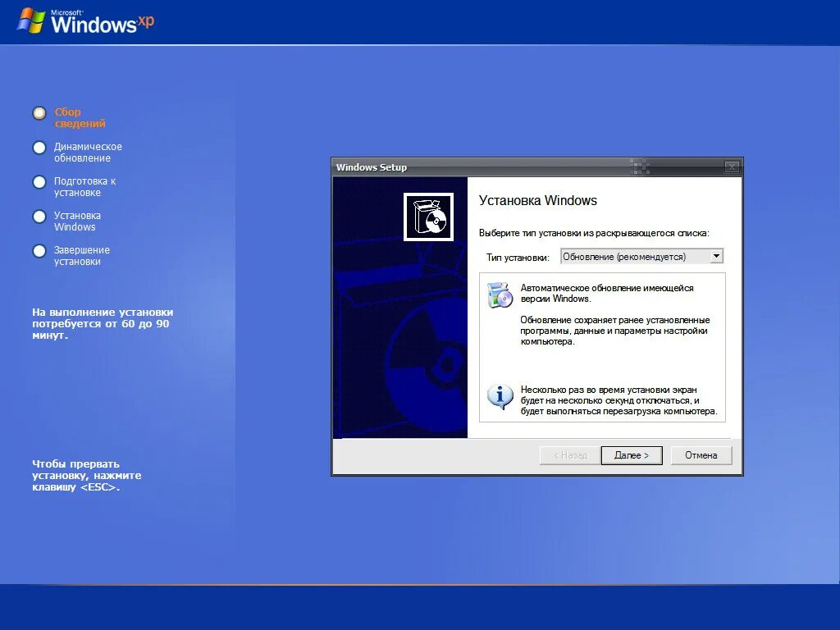Click the Тип установки: label
The width and height of the screenshot is (840, 630).
pos(518,258)
